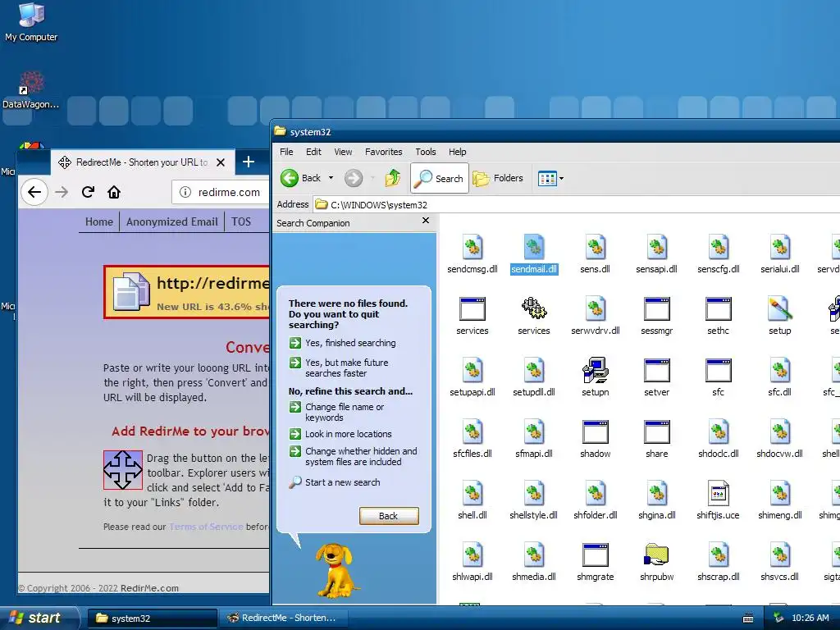840x630 pixels.
Task: Click the browser home icon
Action: pyautogui.click(x=113, y=192)
